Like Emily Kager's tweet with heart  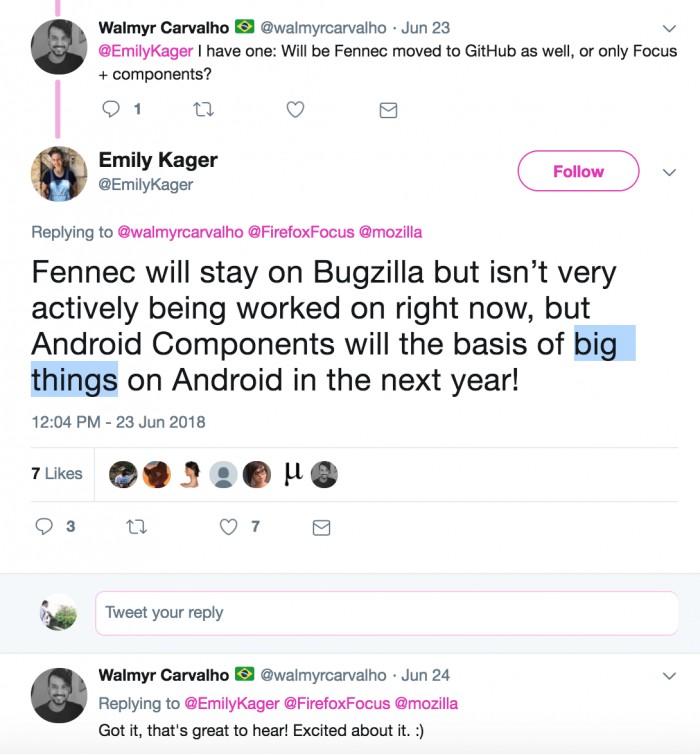(229, 526)
